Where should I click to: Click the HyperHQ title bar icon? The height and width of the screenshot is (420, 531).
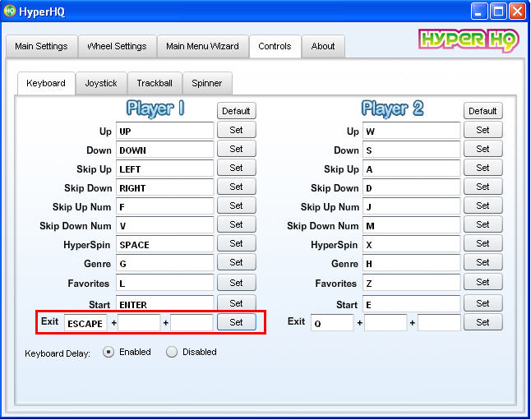[x=10, y=11]
